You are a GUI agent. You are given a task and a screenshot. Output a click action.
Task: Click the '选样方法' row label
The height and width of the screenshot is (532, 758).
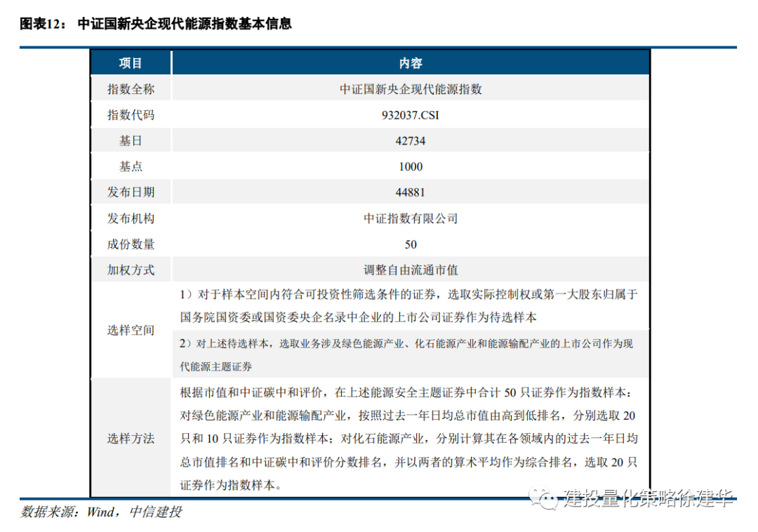[x=131, y=439]
